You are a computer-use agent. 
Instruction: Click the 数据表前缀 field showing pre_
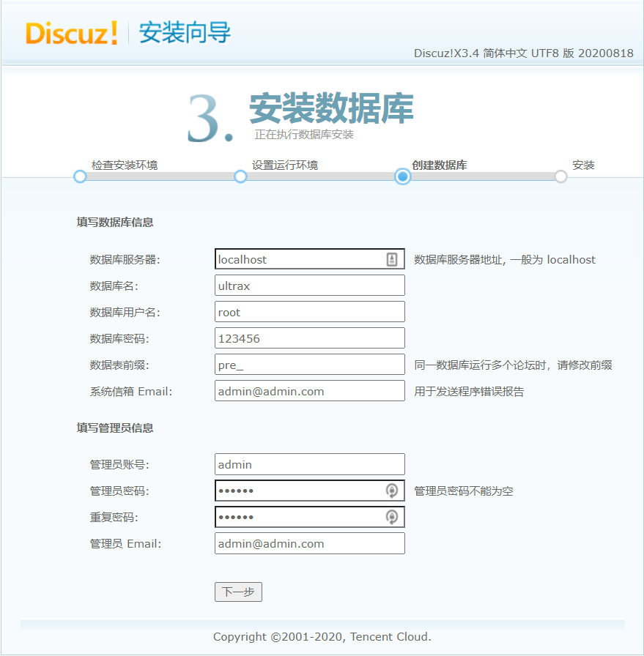point(309,364)
